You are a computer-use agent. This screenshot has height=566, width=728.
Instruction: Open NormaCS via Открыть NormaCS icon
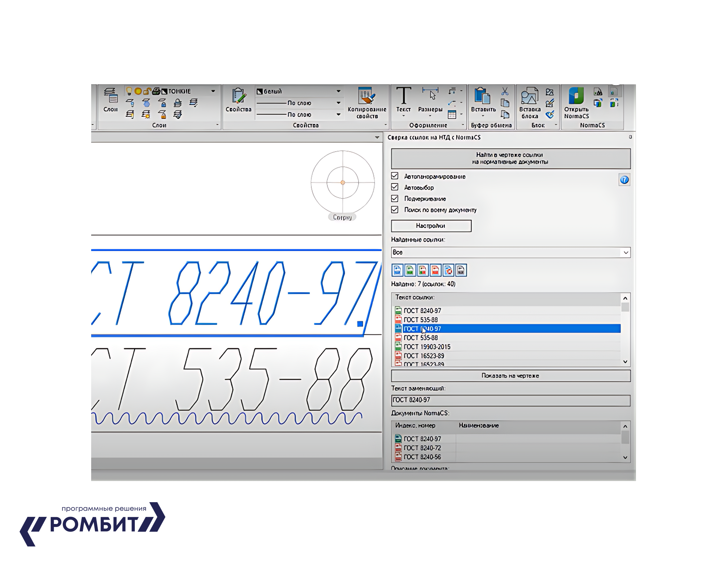[x=576, y=96]
